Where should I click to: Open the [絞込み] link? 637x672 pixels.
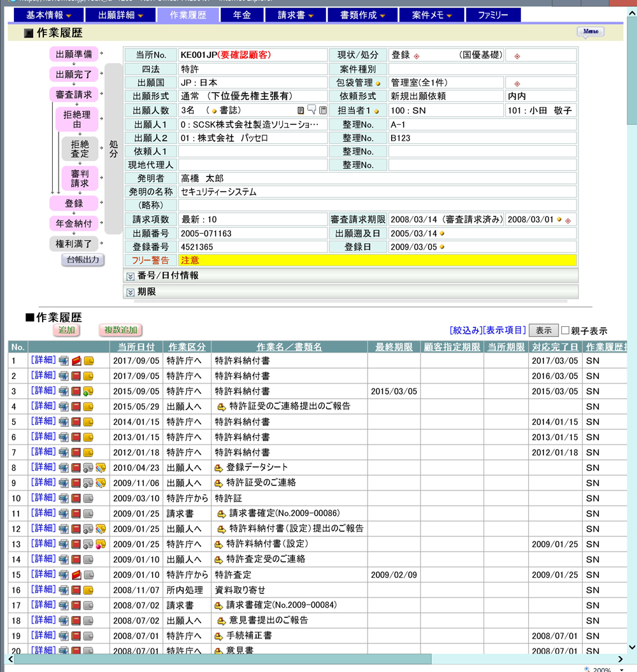[x=466, y=331]
